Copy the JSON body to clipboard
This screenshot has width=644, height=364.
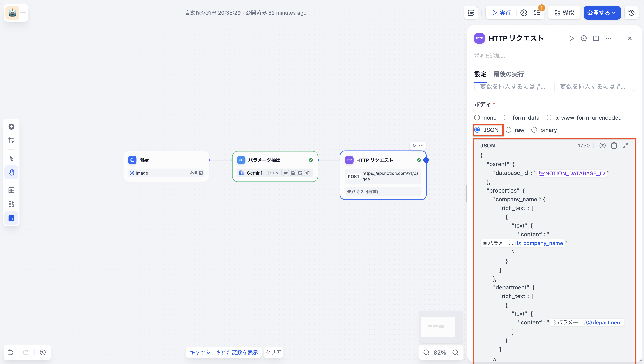click(614, 145)
